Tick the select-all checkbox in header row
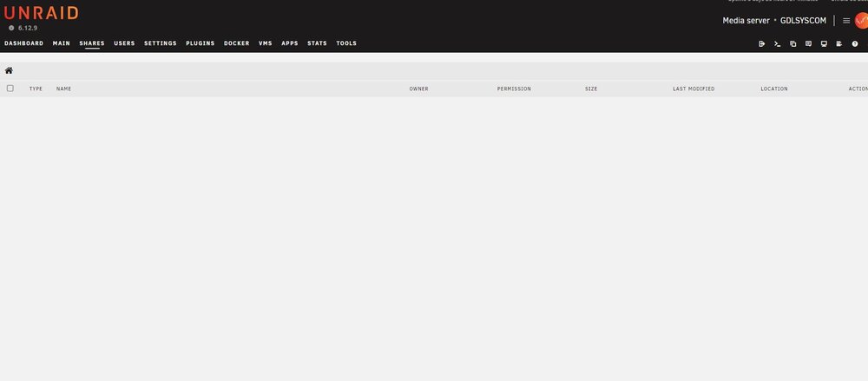868x381 pixels. coord(10,88)
